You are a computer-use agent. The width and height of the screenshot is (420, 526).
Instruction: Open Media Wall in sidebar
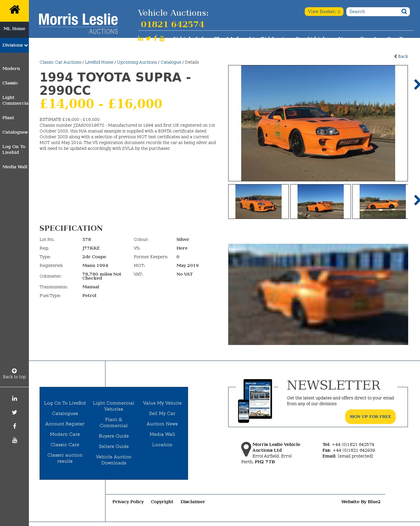pyautogui.click(x=15, y=167)
